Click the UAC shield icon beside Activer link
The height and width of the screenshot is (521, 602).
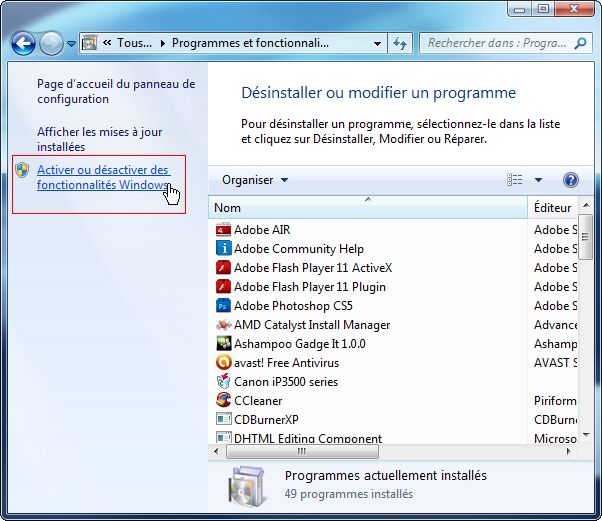pyautogui.click(x=22, y=170)
